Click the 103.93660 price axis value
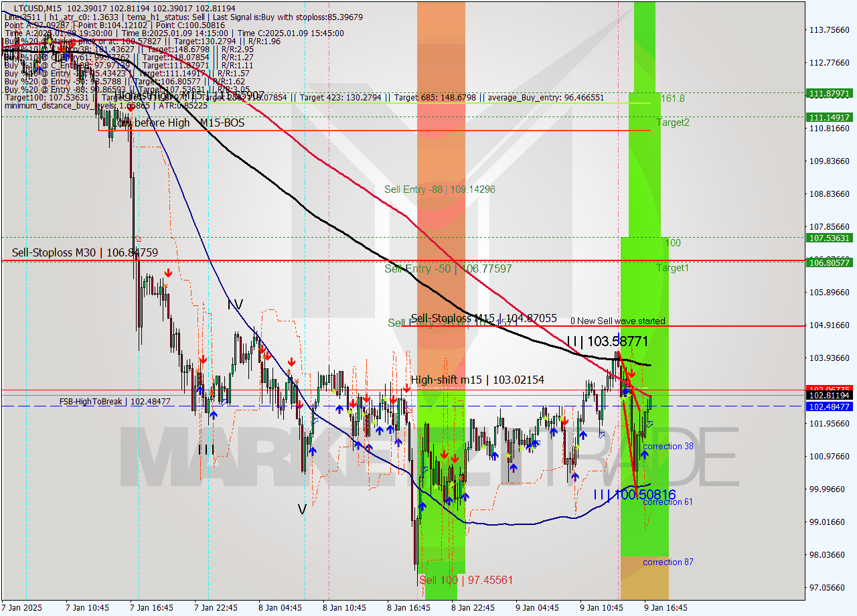The width and height of the screenshot is (857, 616). coord(830,358)
